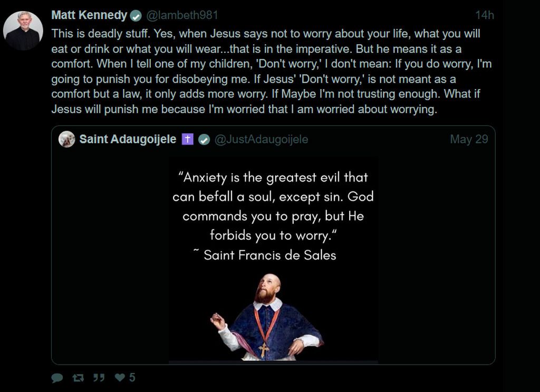Image resolution: width=540 pixels, height=392 pixels.
Task: Click Matt Kennedy's verified badge
Action: [136, 16]
